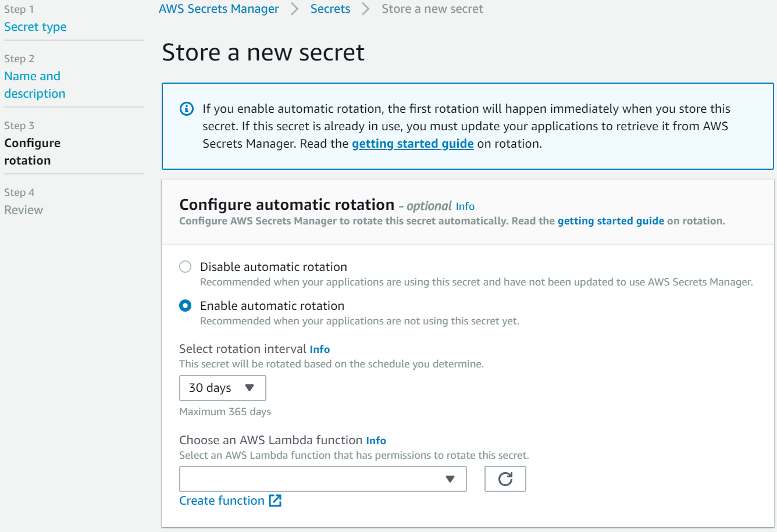777x532 pixels.
Task: Open getting started guide link in blue banner
Action: coord(413,144)
